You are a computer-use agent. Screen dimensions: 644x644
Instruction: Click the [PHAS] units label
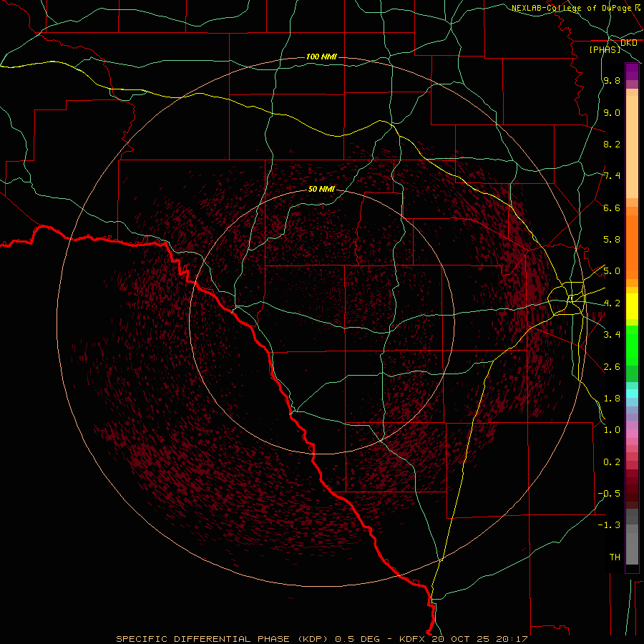605,49
